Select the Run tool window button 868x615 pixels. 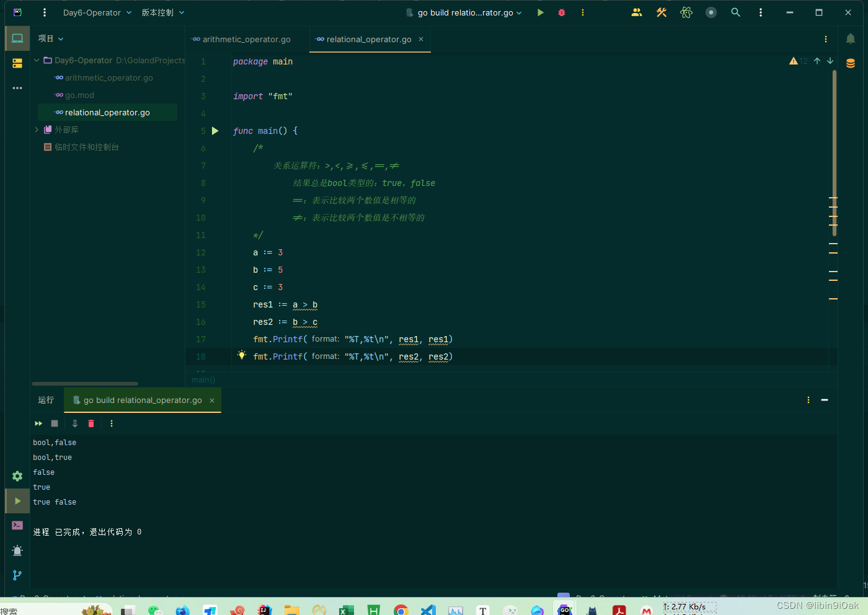tap(17, 501)
